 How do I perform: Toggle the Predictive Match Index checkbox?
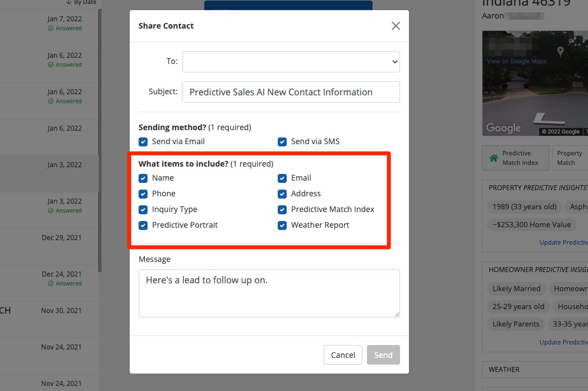pyautogui.click(x=283, y=210)
